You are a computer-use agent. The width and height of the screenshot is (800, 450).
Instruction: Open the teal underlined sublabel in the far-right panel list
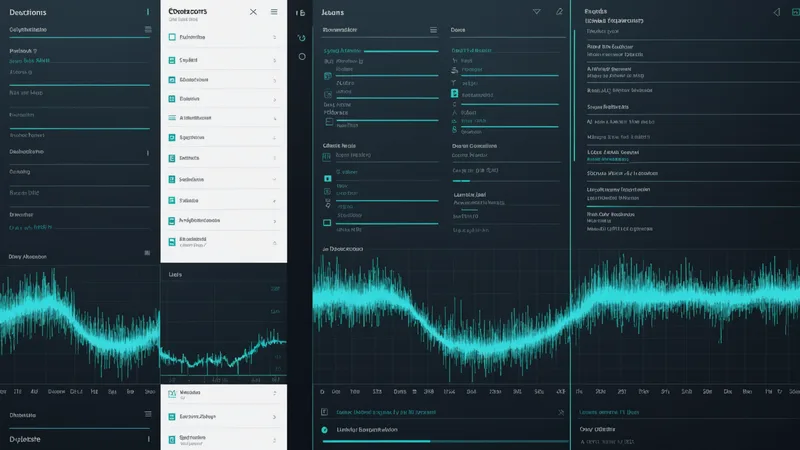tap(607, 160)
